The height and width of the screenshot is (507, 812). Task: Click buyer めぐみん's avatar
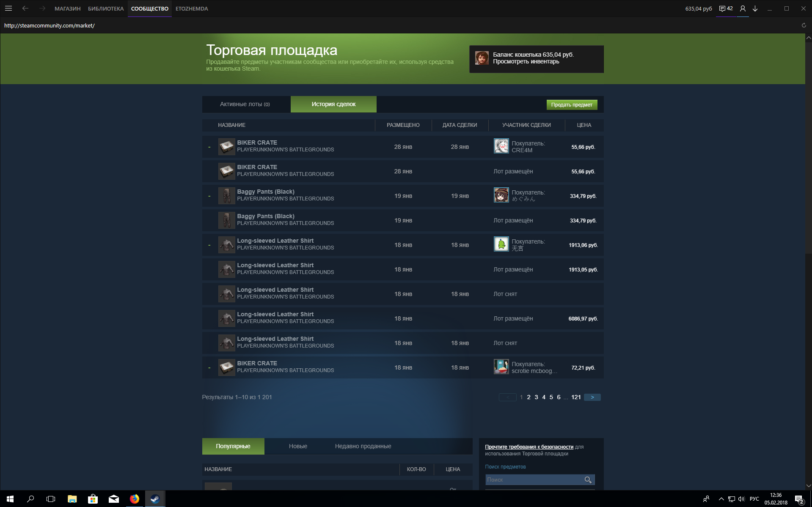(x=501, y=195)
